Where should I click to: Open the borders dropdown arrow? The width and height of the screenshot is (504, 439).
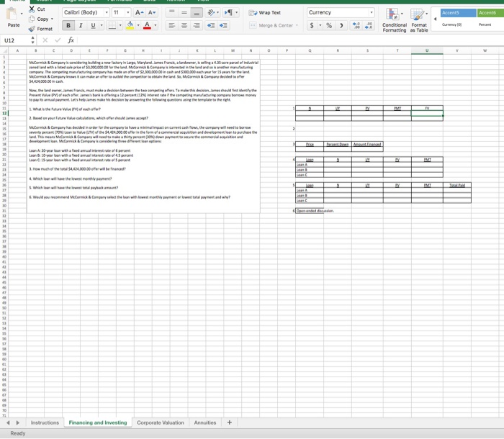click(x=120, y=25)
